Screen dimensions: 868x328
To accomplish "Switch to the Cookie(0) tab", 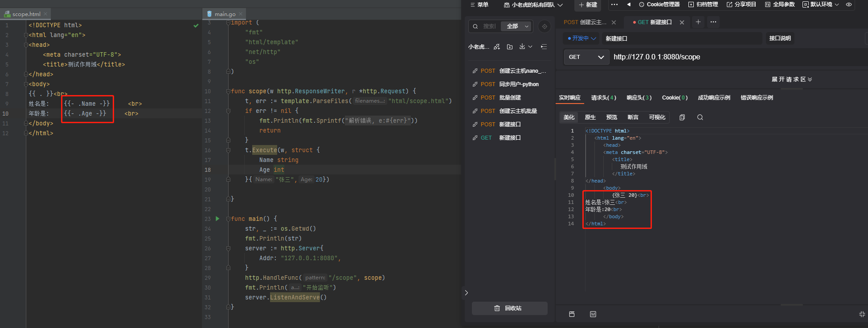I will point(675,98).
